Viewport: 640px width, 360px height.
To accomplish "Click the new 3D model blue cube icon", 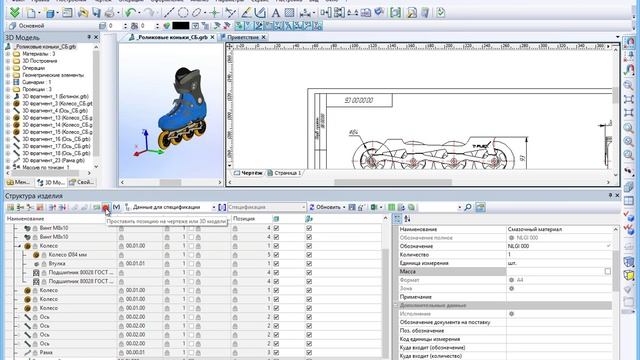I will point(50,13).
